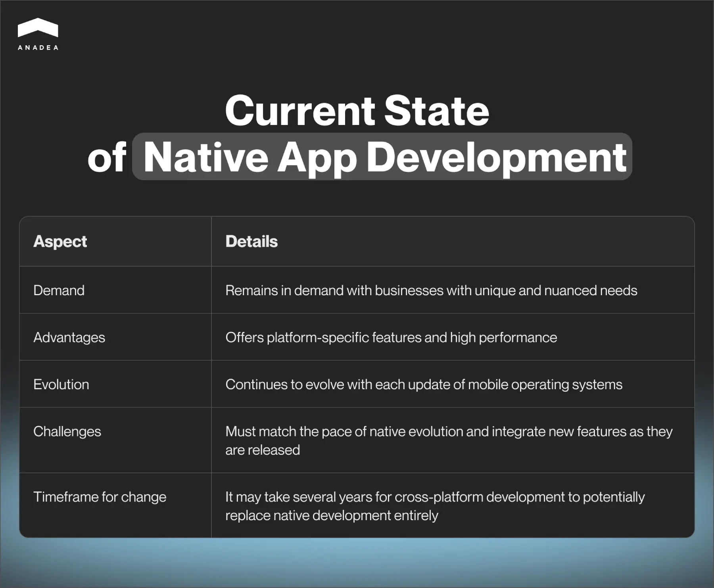This screenshot has width=714, height=588.
Task: Select the native evolution challenges description
Action: click(x=448, y=440)
